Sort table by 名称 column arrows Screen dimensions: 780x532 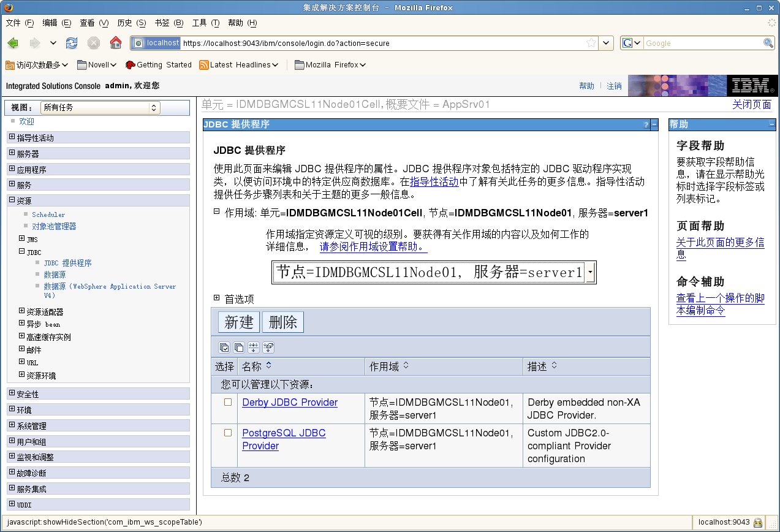pos(268,365)
